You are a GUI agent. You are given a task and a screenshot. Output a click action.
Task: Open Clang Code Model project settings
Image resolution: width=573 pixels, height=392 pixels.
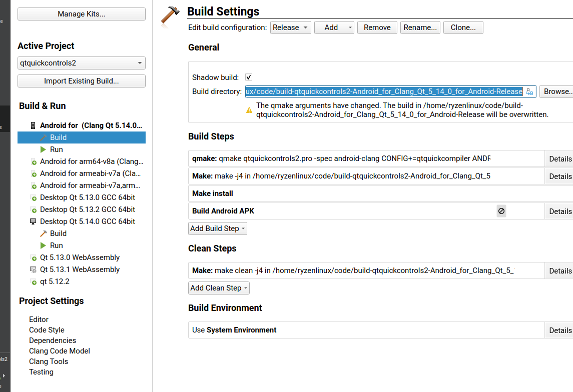click(60, 351)
